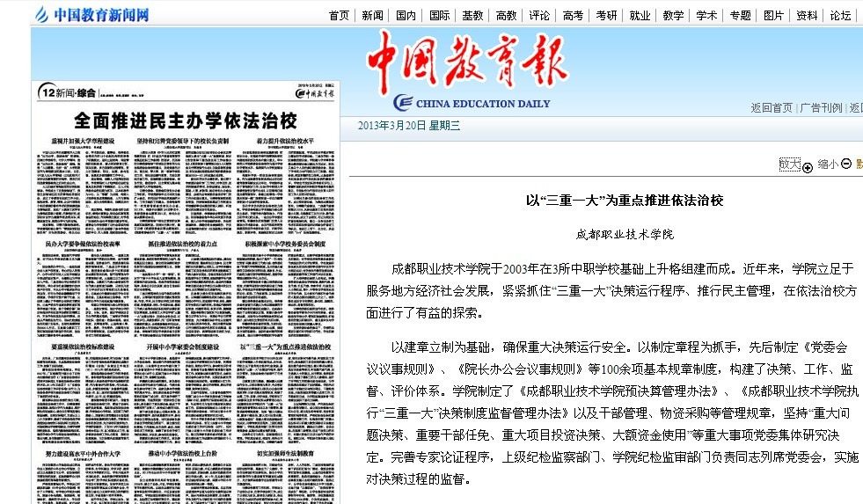
Task: Open page article 以“三重一大”为重点推进依法治校
Action: pos(286,347)
